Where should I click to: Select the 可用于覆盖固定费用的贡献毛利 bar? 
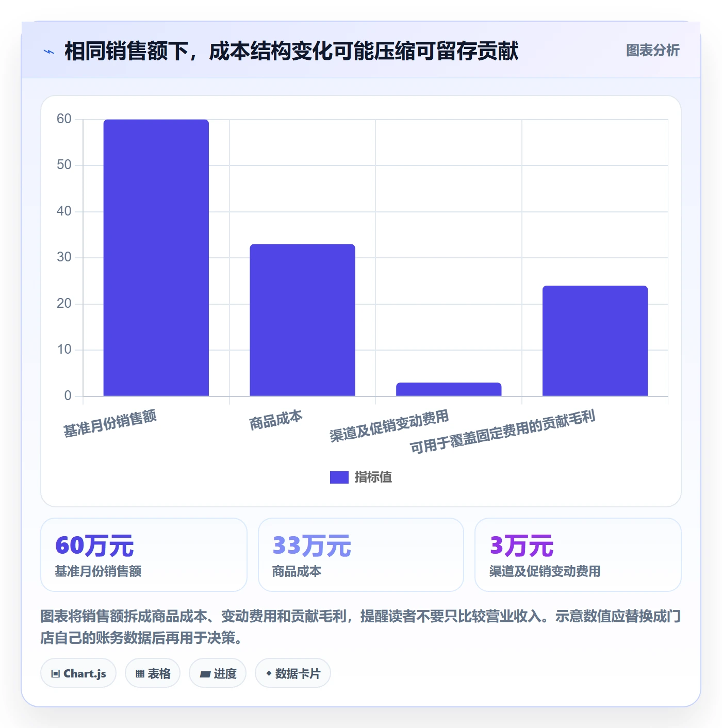[595, 341]
